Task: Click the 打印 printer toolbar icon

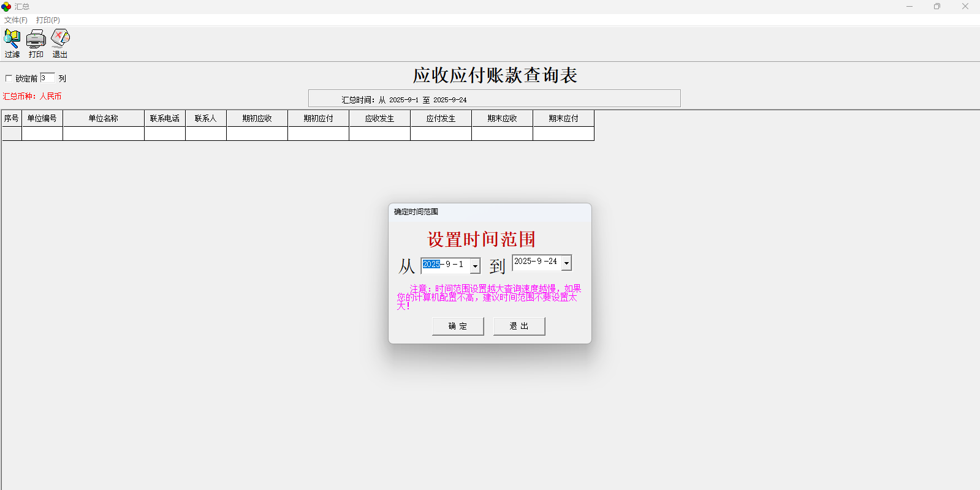Action: click(x=36, y=43)
